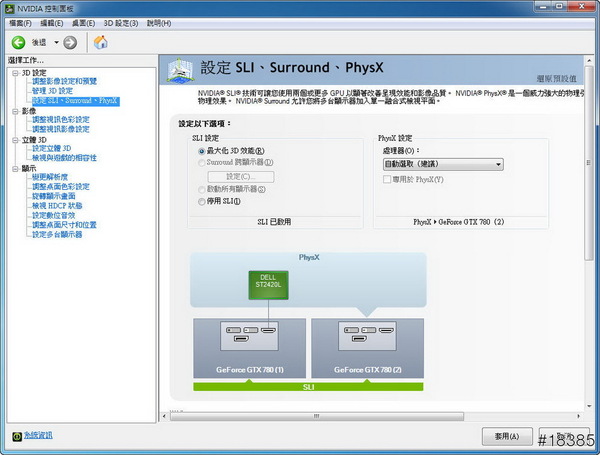This screenshot has height=455, width=600.
Task: Select 變更解析度 in the tree
Action: [x=50, y=177]
